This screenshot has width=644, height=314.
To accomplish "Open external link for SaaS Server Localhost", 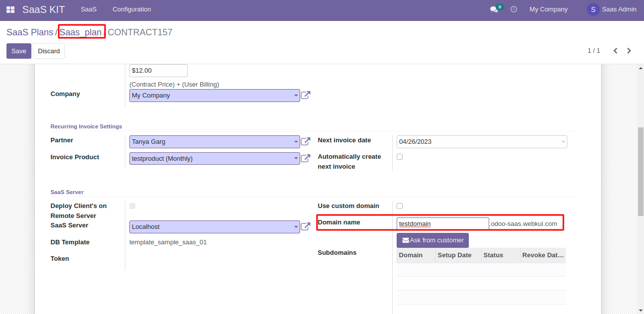I will pos(306,226).
